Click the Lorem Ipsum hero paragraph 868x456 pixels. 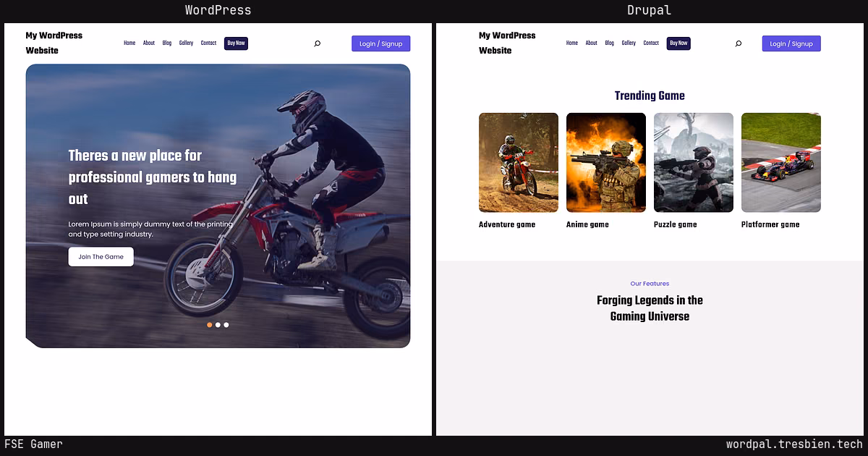click(x=150, y=229)
